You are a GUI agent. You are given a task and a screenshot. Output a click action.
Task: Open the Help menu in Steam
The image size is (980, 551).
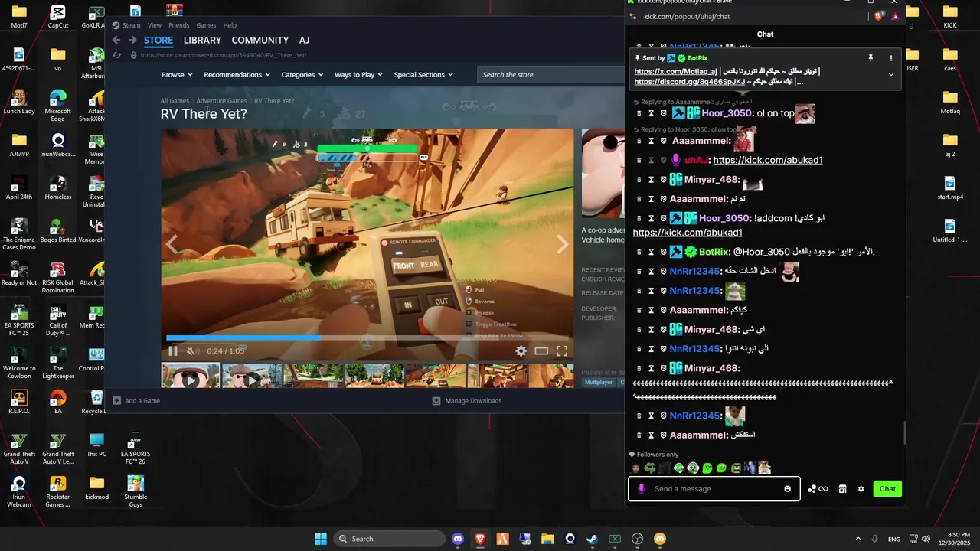click(x=230, y=25)
